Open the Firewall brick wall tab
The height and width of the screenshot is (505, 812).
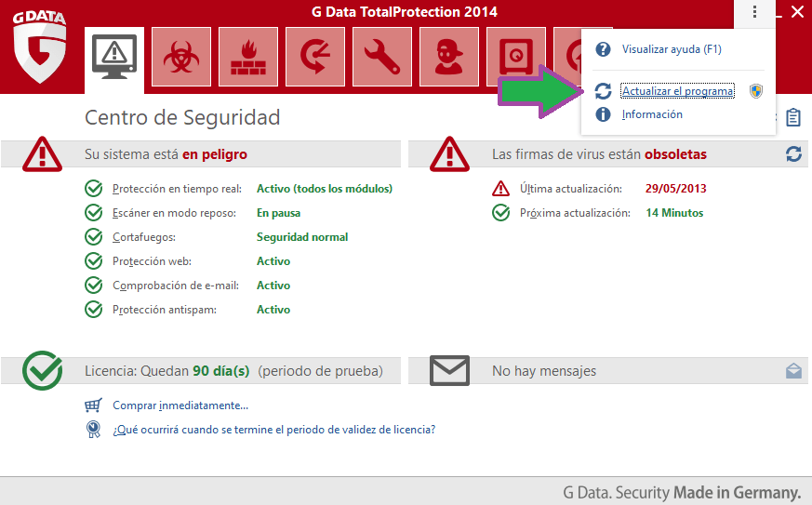coord(248,57)
